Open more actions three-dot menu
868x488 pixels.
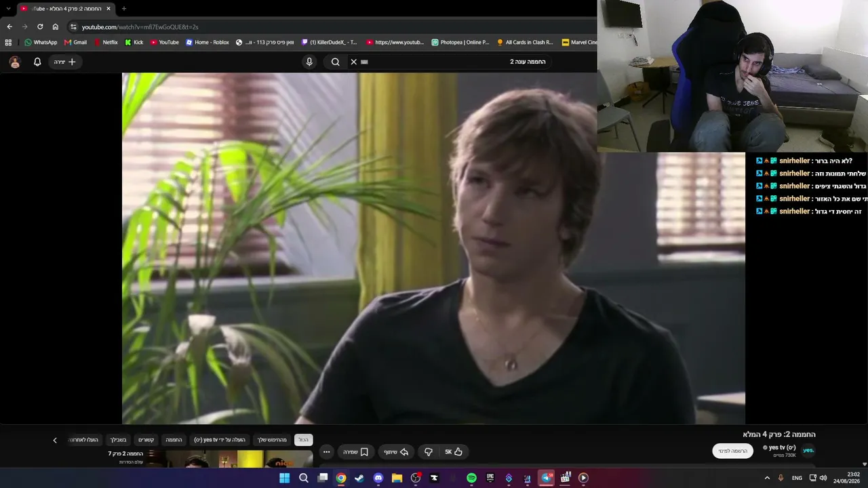click(x=326, y=452)
